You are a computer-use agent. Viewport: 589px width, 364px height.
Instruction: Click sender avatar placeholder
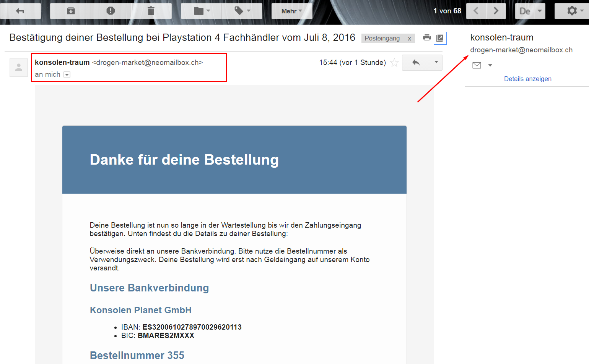point(19,68)
